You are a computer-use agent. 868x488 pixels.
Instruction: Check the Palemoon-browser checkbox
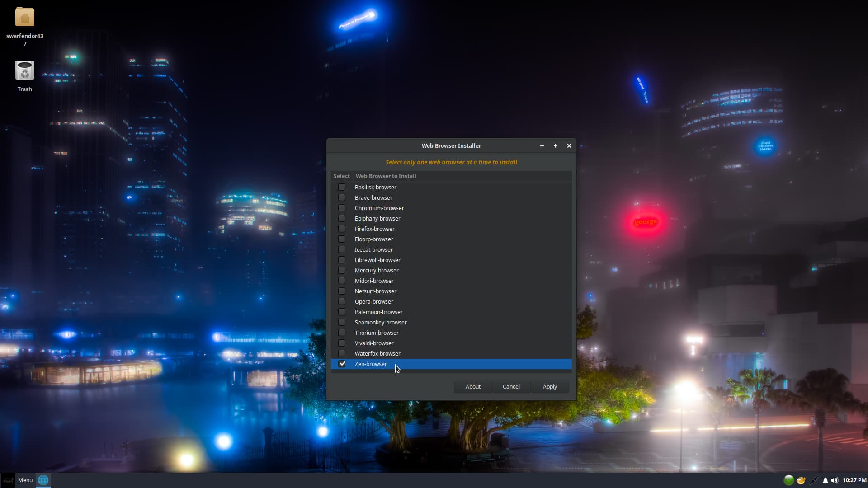pos(342,312)
